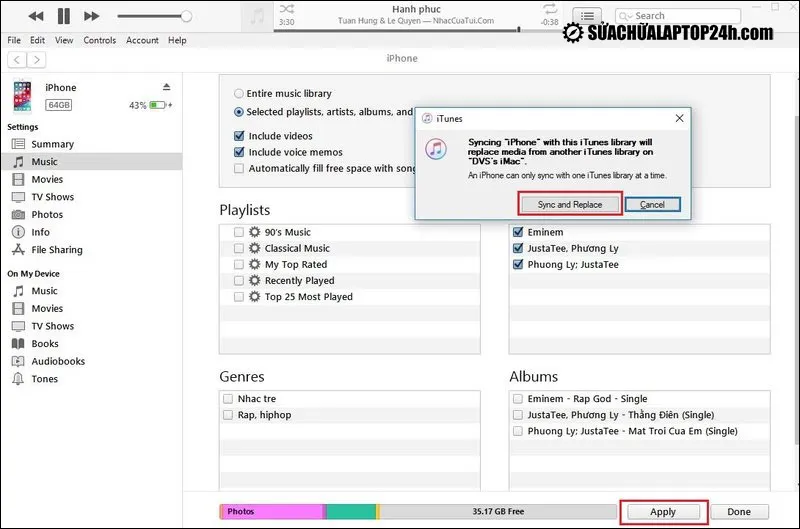The image size is (800, 529).
Task: Pause the current song
Action: click(64, 16)
